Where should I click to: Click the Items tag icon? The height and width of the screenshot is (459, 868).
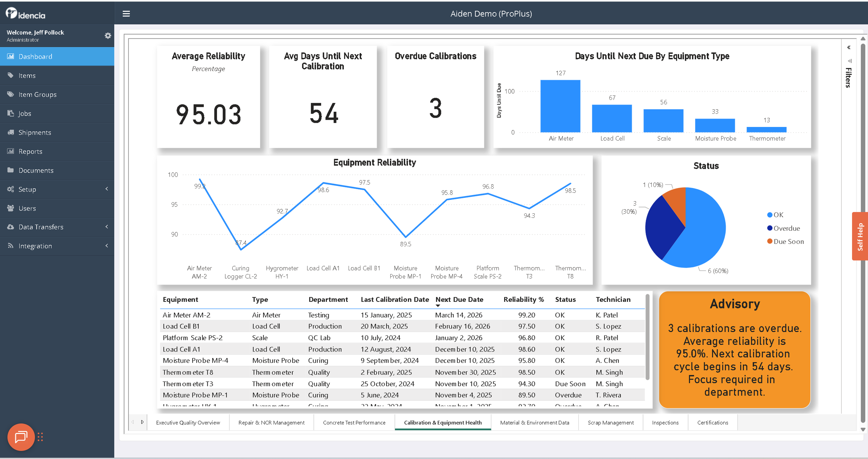pyautogui.click(x=11, y=75)
